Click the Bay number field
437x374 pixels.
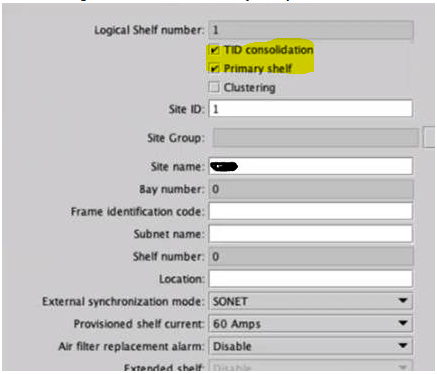[311, 189]
